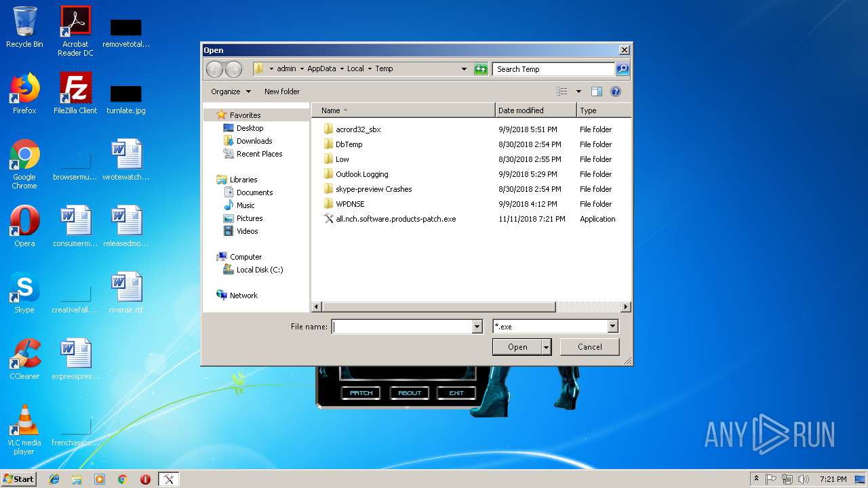
Task: Open the Help question mark icon
Action: [616, 91]
